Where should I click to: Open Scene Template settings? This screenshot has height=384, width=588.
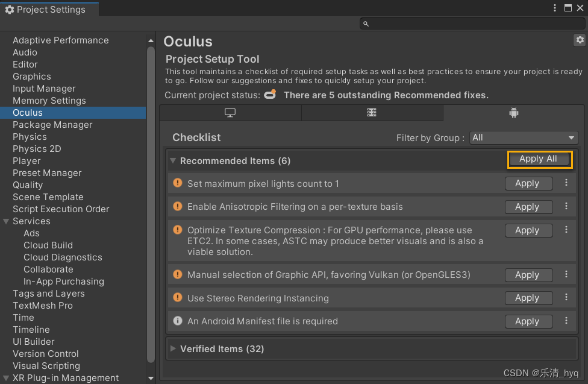[x=48, y=197]
